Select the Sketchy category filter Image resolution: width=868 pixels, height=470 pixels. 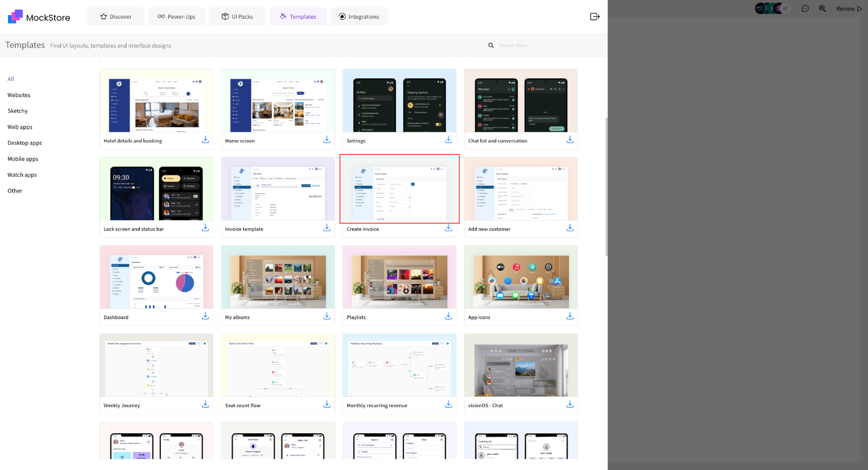click(x=17, y=111)
